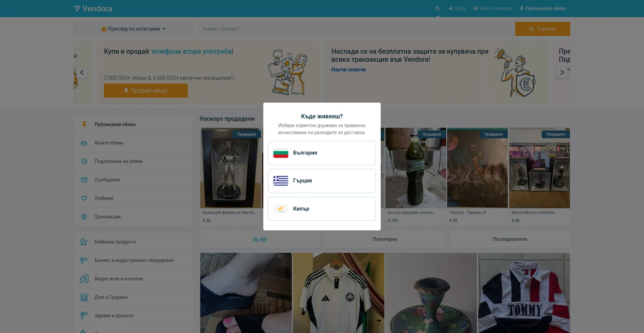The image size is (644, 333).
Task: Click heart icon for Любими
Action: point(84,198)
